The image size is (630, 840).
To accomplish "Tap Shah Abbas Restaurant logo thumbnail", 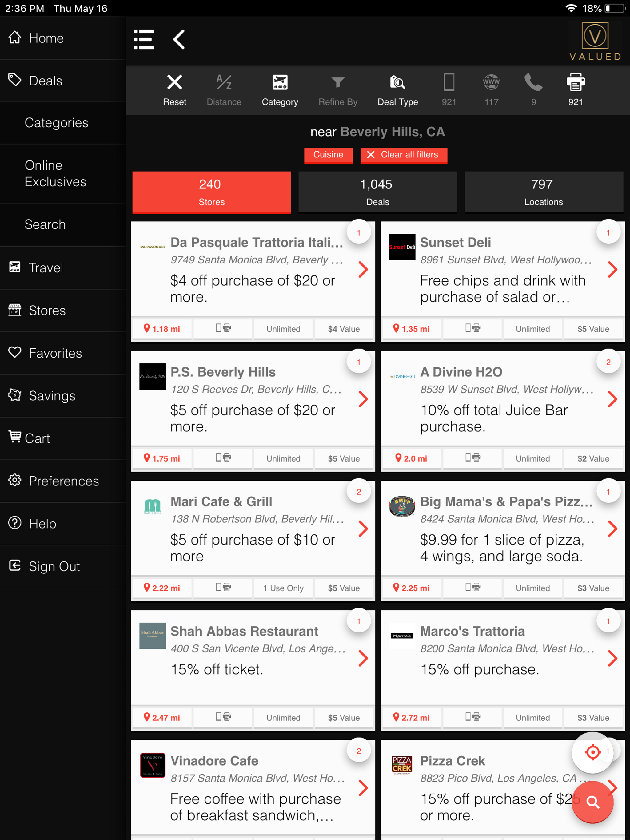I will [x=152, y=636].
